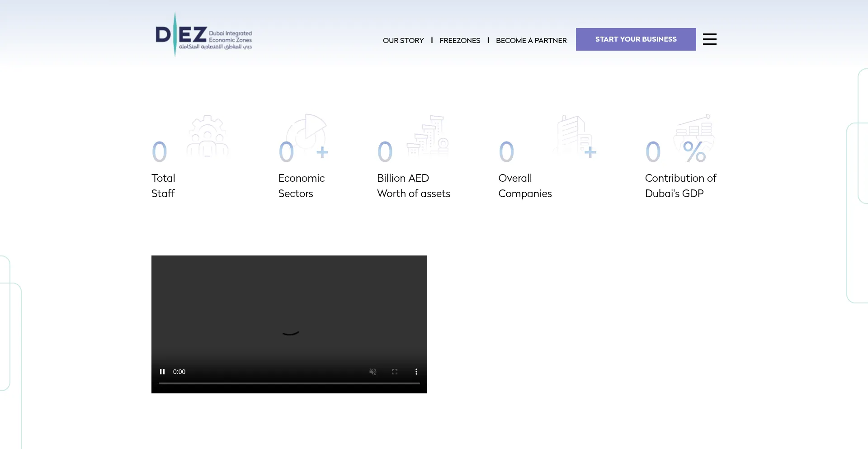This screenshot has width=868, height=449.
Task: Enter video fullscreen mode
Action: click(x=395, y=372)
